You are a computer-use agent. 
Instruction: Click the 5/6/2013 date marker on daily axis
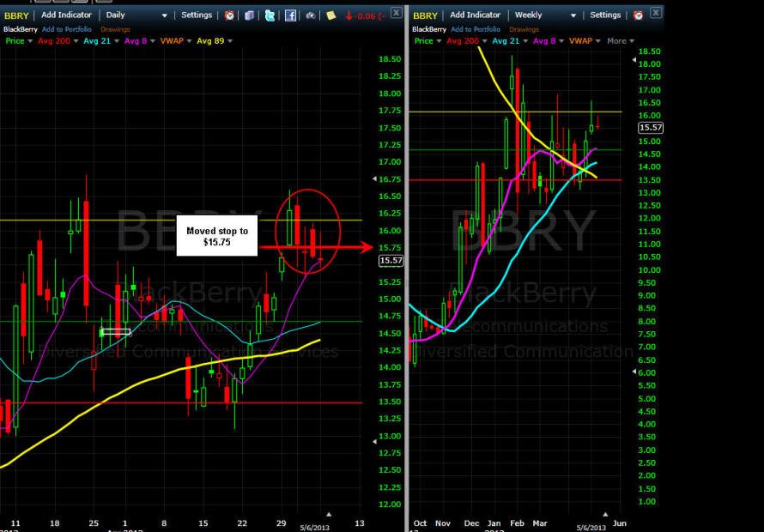point(314,527)
